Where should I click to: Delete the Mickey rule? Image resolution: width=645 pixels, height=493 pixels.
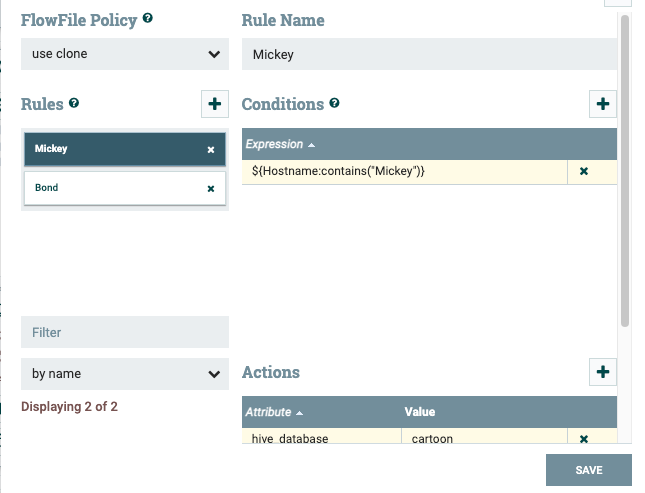pos(211,150)
